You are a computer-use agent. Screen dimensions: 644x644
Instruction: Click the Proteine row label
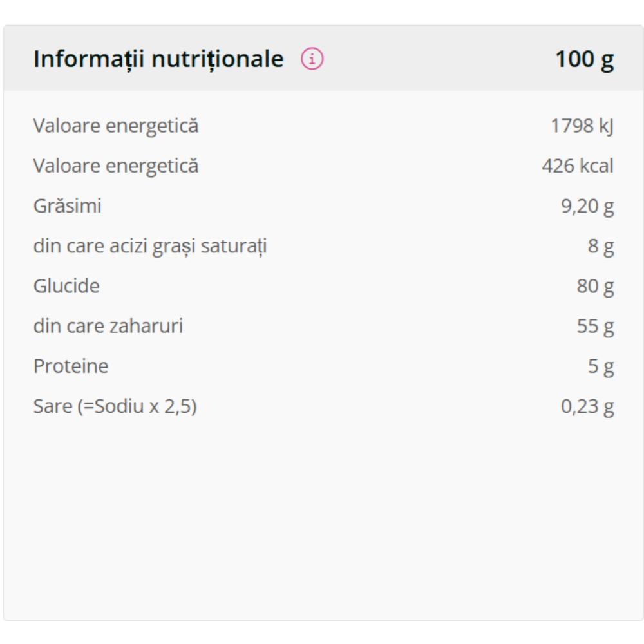click(x=71, y=366)
